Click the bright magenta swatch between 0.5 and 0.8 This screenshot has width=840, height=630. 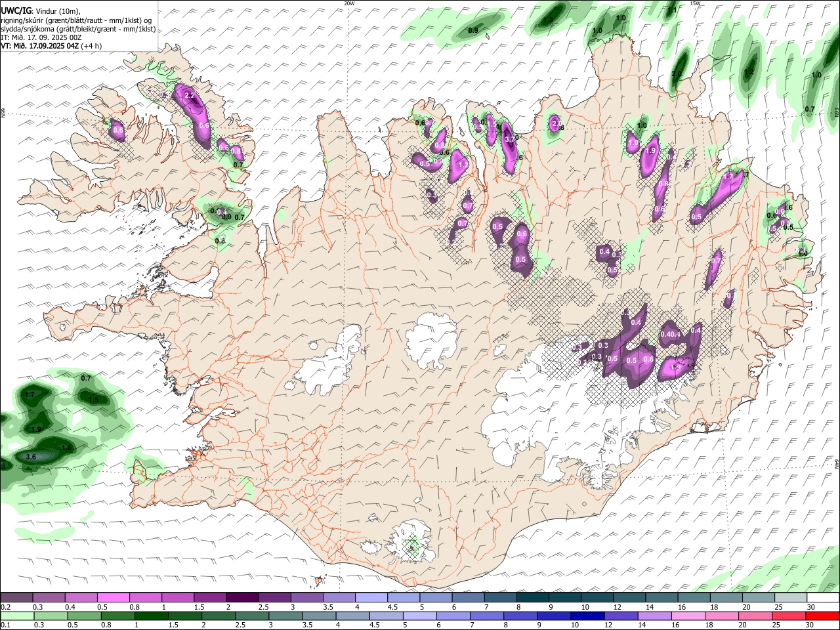(113, 597)
